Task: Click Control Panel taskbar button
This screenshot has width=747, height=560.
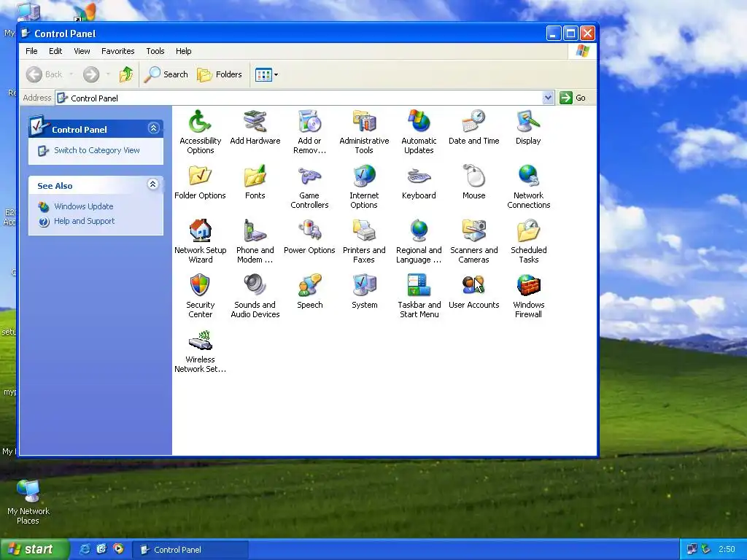Action: [x=190, y=550]
